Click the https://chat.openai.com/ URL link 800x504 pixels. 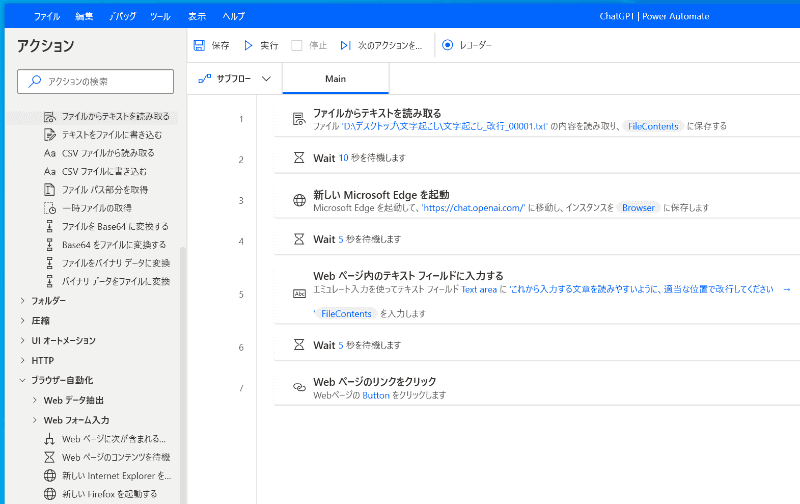pyautogui.click(x=473, y=208)
